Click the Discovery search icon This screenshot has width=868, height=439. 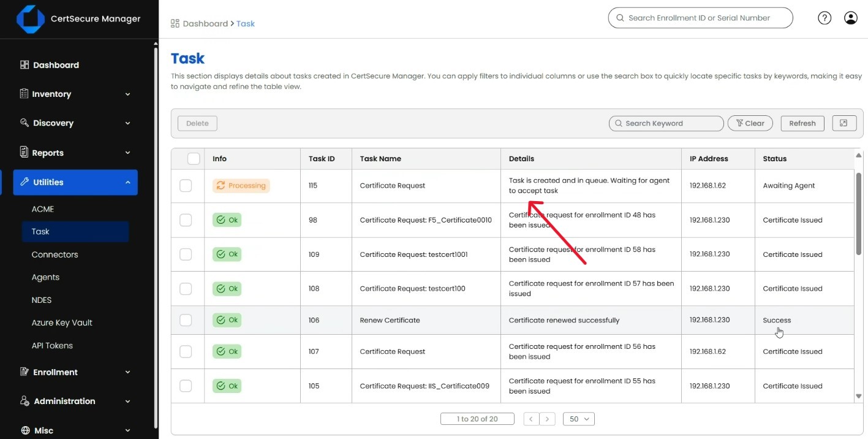(x=25, y=123)
